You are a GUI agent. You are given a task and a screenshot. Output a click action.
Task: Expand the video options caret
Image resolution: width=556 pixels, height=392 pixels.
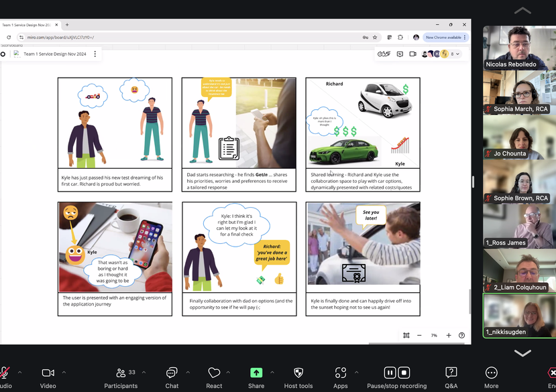pos(64,371)
